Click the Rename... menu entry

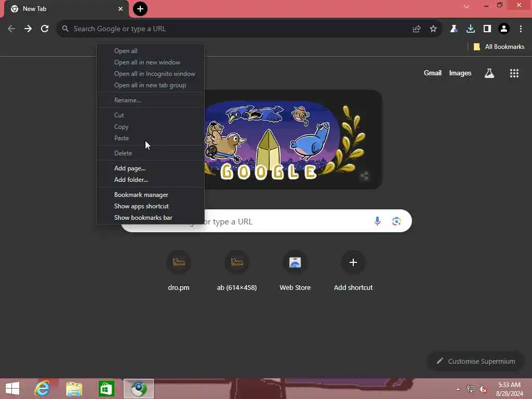[151, 100]
